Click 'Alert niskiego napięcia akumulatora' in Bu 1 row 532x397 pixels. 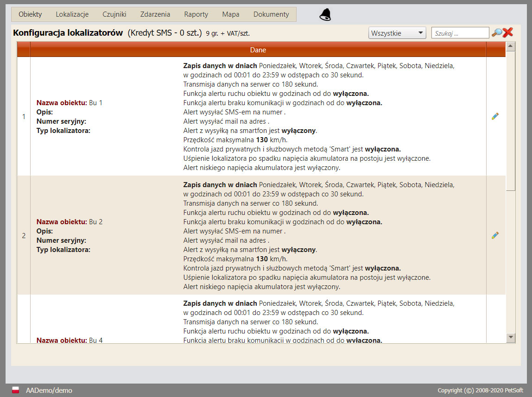click(x=261, y=168)
